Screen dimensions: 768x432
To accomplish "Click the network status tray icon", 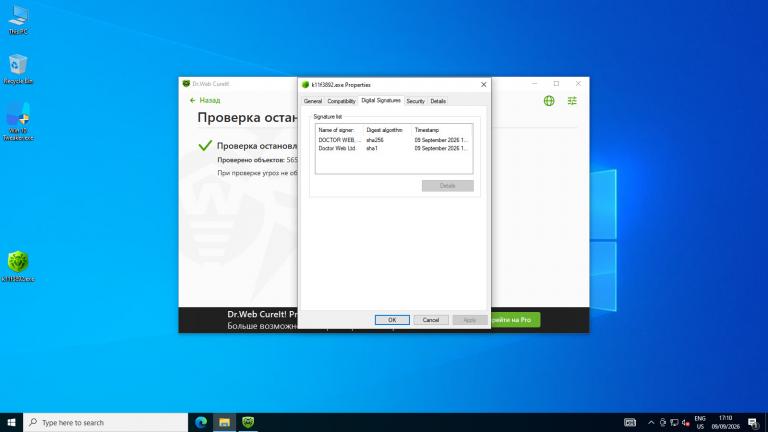I will coord(674,422).
